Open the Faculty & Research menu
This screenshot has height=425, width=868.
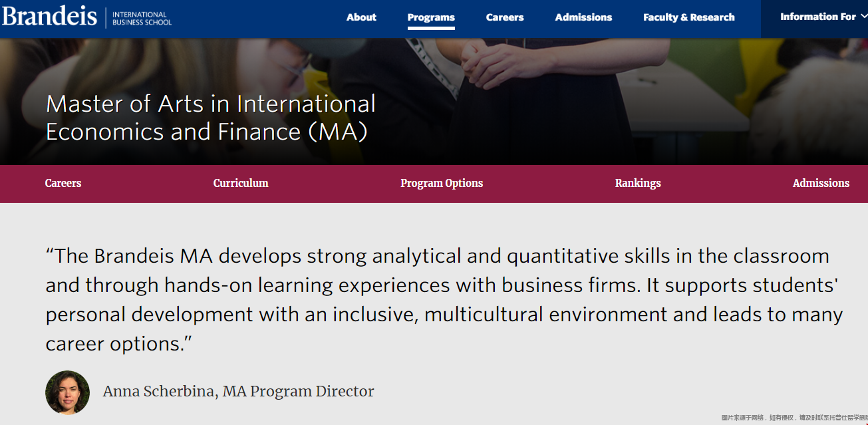(x=688, y=17)
